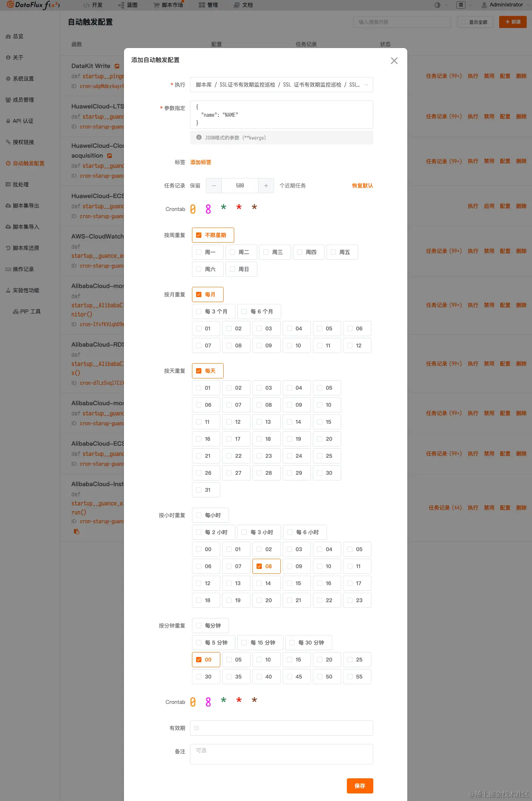
Task: Click 启用 on the HuaweiCloud-ECS row
Action: [489, 206]
